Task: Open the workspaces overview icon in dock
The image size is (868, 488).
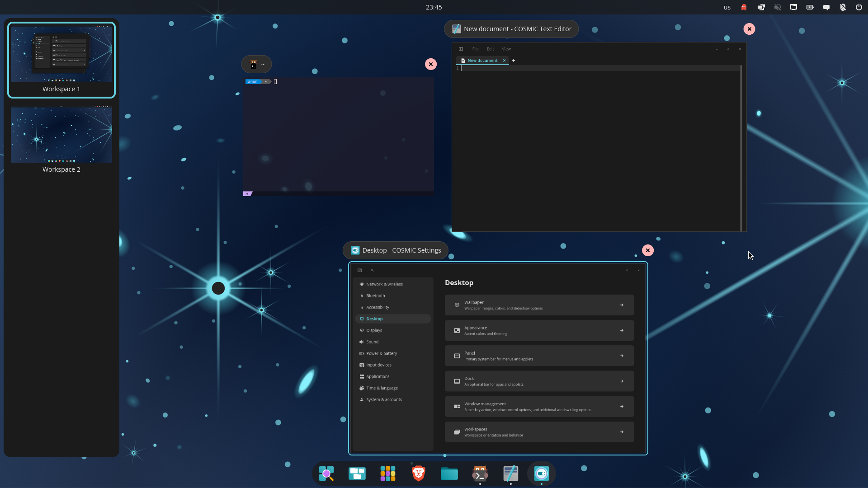Action: tap(357, 474)
